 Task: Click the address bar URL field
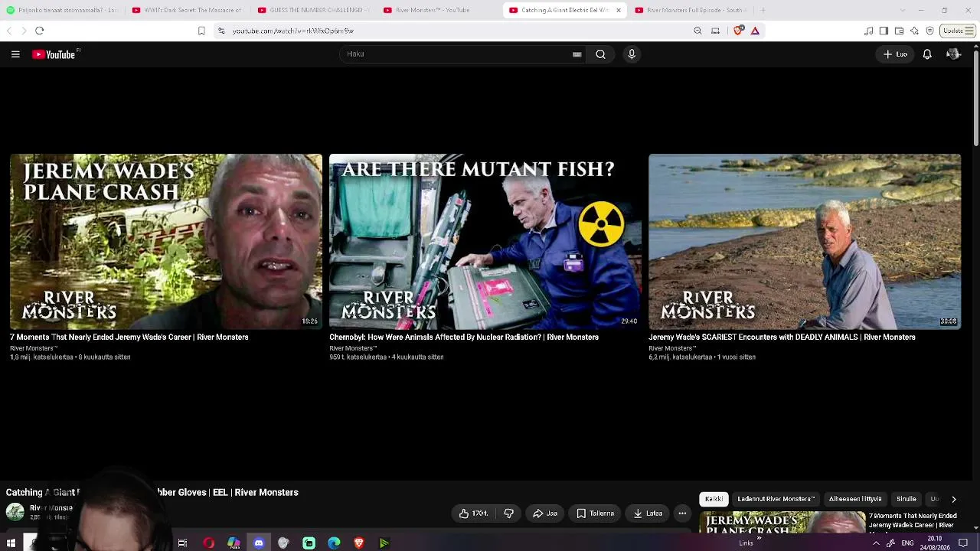click(x=452, y=31)
